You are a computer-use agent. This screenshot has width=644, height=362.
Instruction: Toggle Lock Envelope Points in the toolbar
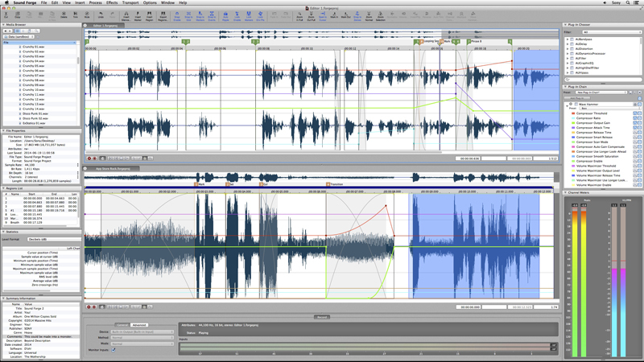[260, 16]
